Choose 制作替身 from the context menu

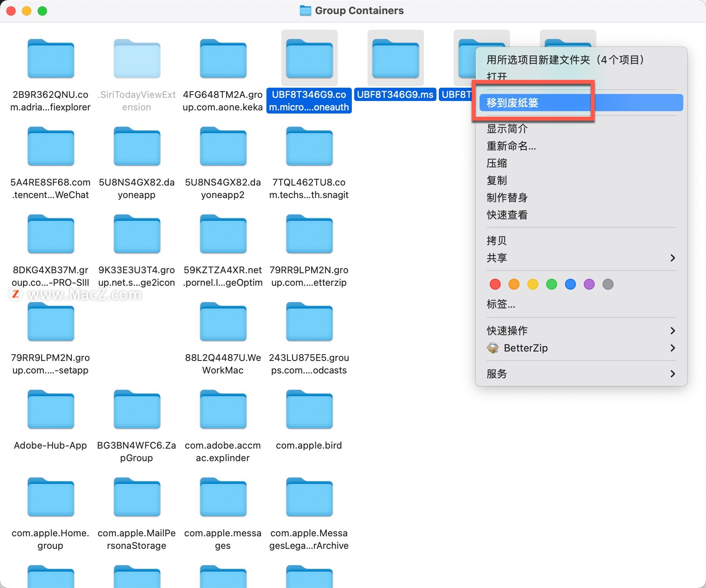pos(581,197)
